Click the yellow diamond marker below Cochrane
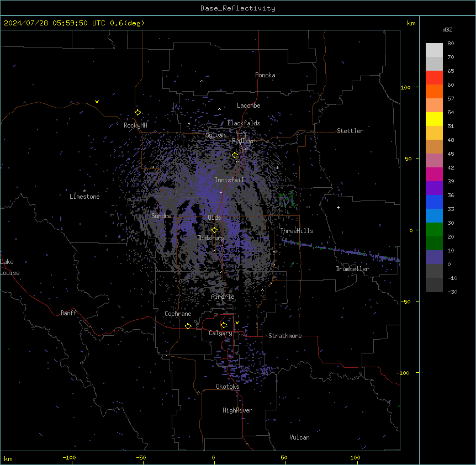The height and width of the screenshot is (465, 476). point(188,326)
